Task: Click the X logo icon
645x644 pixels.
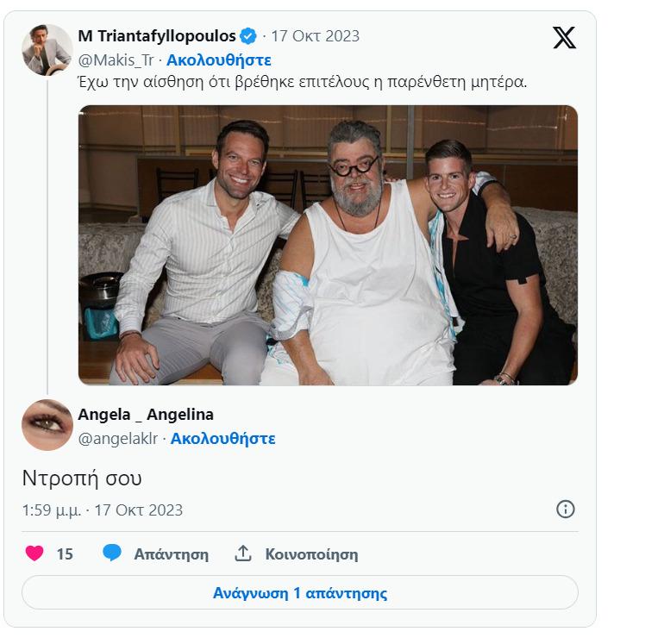Action: pyautogui.click(x=564, y=37)
